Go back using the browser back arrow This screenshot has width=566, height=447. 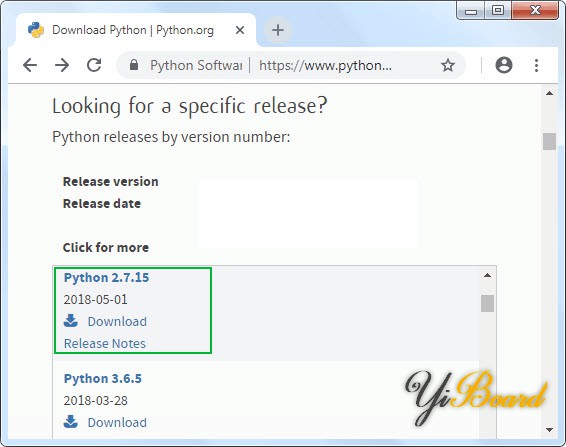pos(30,65)
